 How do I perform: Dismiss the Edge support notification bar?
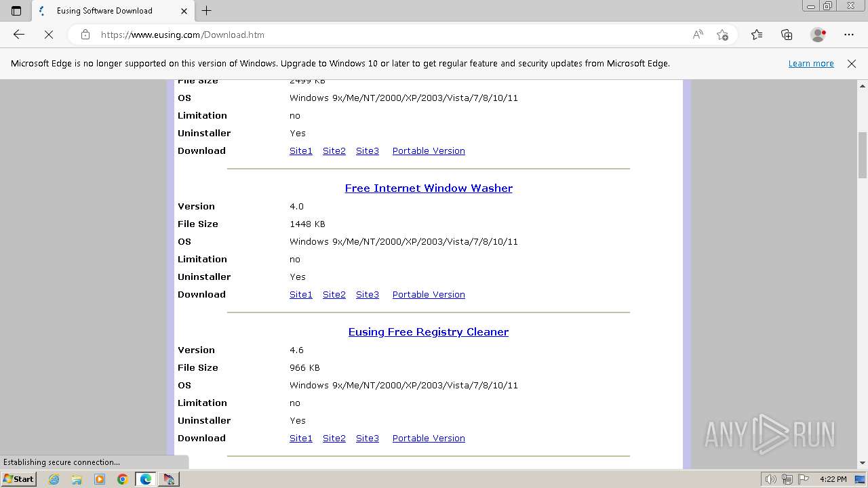(x=852, y=64)
